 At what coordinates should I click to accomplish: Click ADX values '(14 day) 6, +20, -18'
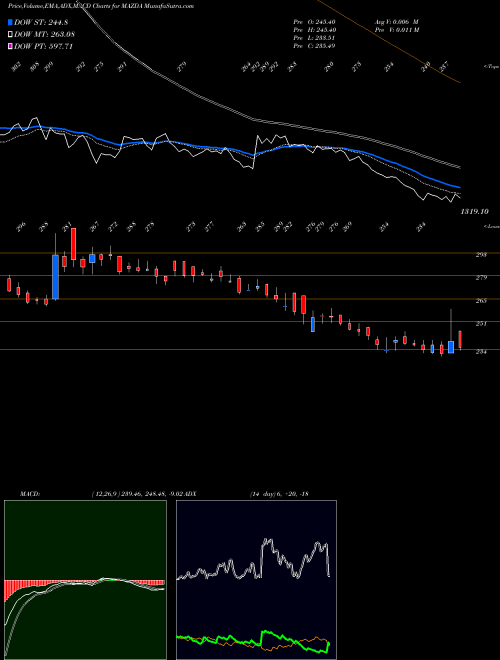pos(279,494)
